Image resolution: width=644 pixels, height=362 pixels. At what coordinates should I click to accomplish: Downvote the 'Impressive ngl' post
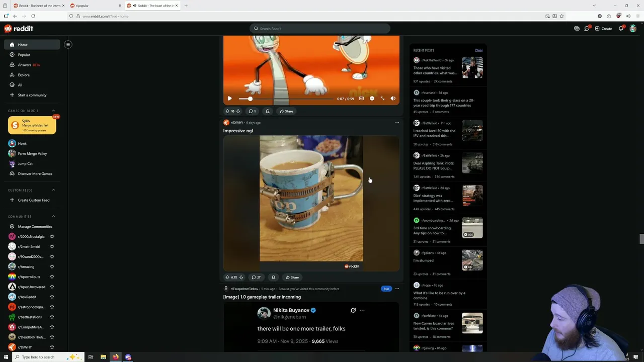point(241,278)
